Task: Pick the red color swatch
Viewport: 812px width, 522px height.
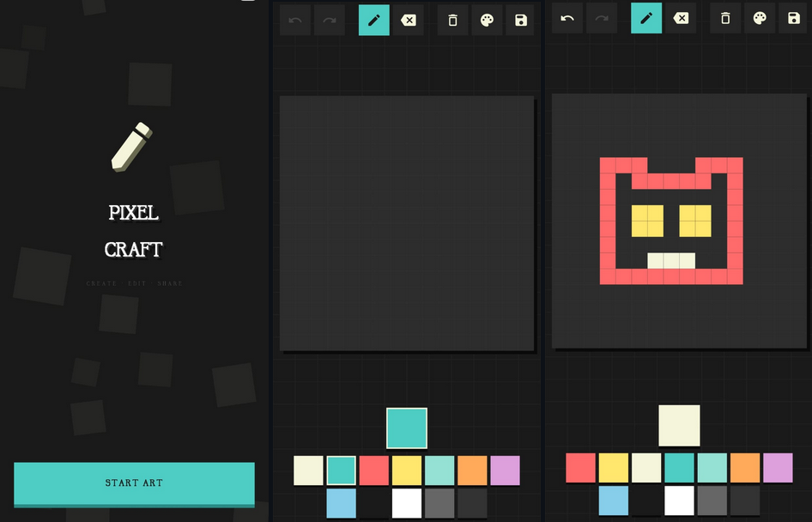Action: point(373,470)
